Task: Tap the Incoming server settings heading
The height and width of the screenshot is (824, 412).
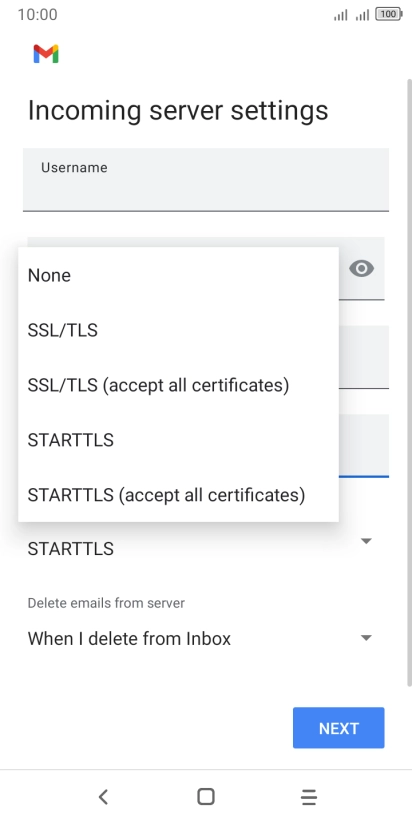Action: pos(178,111)
